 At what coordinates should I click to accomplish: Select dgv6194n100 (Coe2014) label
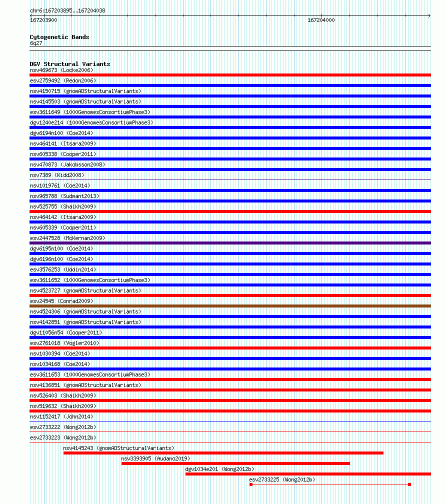[61, 133]
